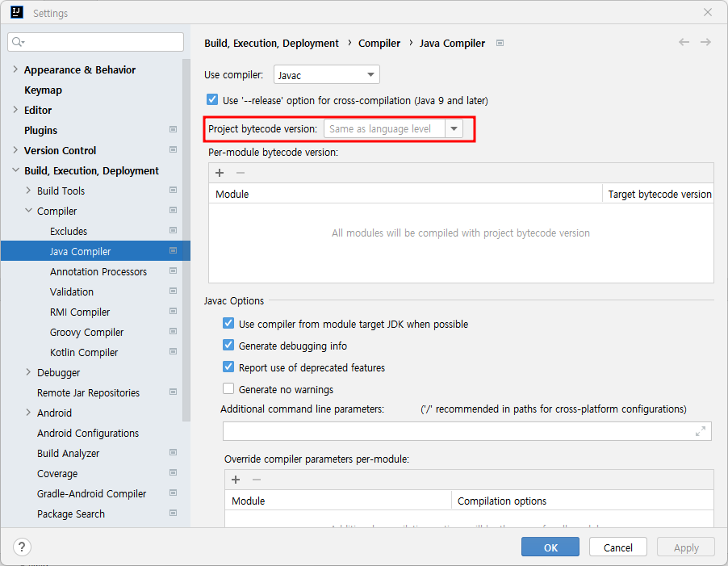
Task: Select Annotation Processors settings page
Action: click(98, 271)
